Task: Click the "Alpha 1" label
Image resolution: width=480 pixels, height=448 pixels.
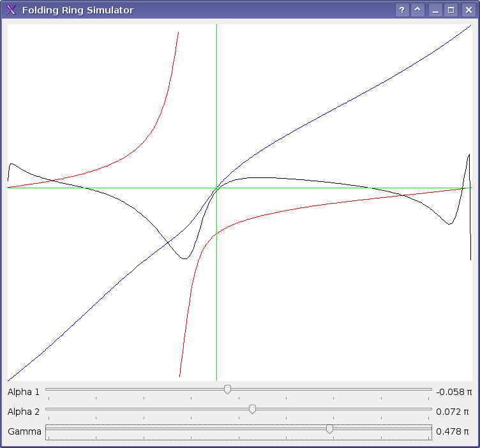Action: (x=24, y=392)
